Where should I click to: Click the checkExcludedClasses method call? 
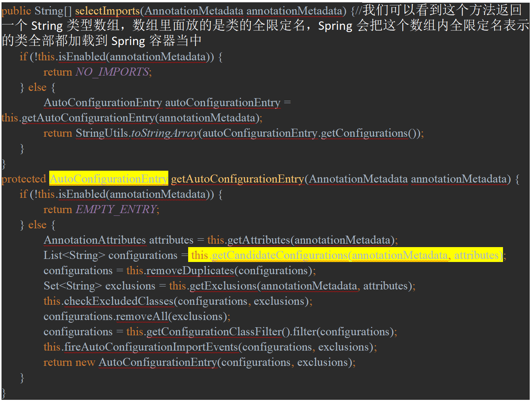click(119, 301)
